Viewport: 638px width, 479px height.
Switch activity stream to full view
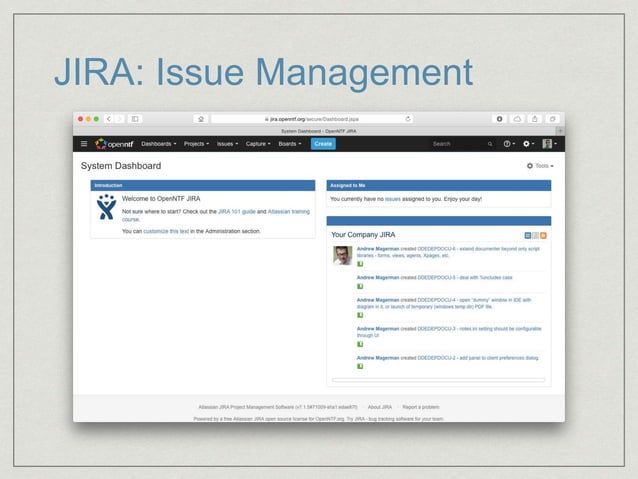[x=528, y=235]
